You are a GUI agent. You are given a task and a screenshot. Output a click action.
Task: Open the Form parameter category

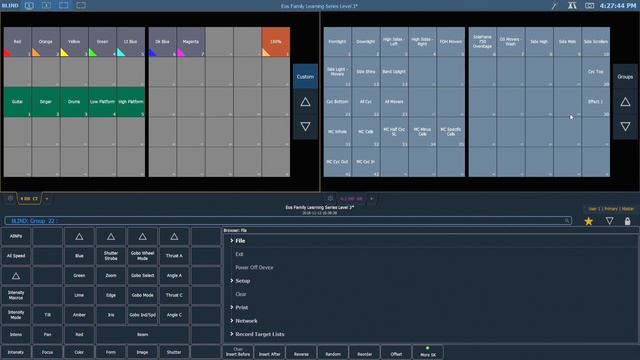(111, 352)
